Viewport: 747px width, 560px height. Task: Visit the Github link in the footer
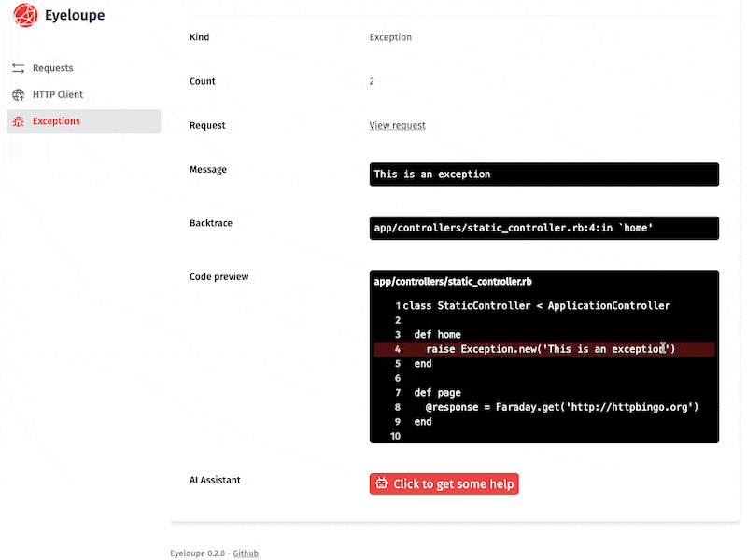246,553
